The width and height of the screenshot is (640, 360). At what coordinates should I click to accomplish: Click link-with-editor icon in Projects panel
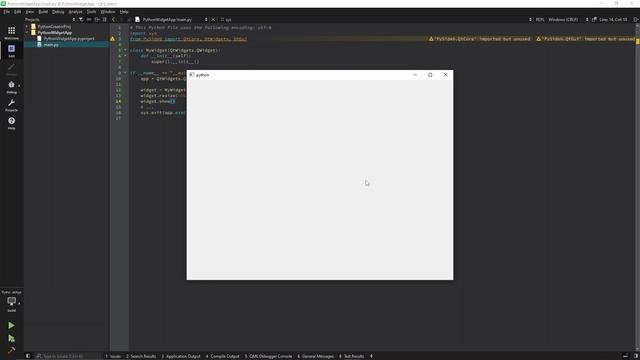point(89,19)
